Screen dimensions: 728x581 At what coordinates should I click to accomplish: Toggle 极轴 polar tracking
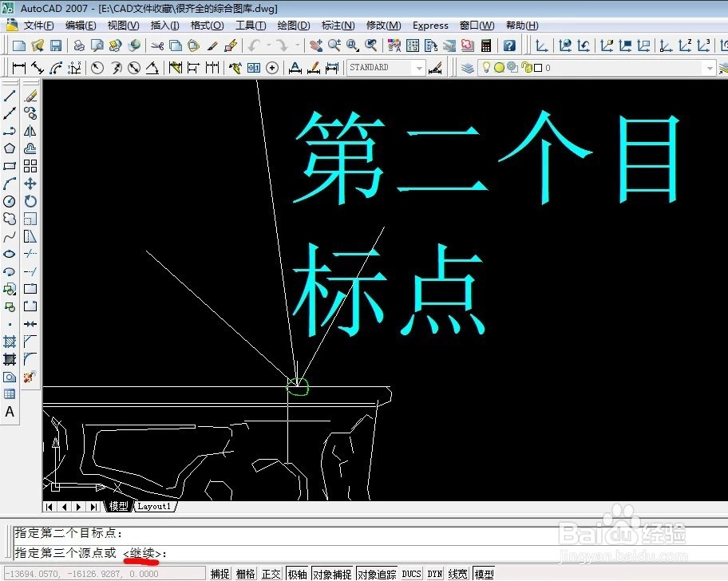[x=298, y=574]
